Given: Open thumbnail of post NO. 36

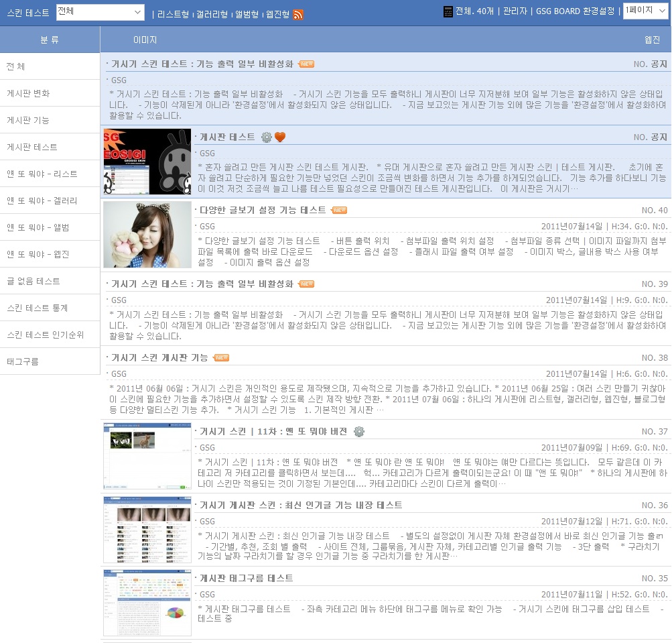Looking at the screenshot, I should click(x=147, y=529).
